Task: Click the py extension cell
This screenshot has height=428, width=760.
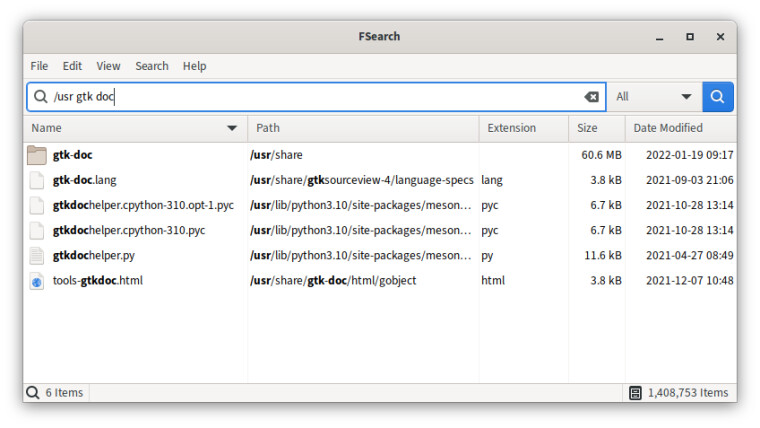Action: tap(487, 256)
